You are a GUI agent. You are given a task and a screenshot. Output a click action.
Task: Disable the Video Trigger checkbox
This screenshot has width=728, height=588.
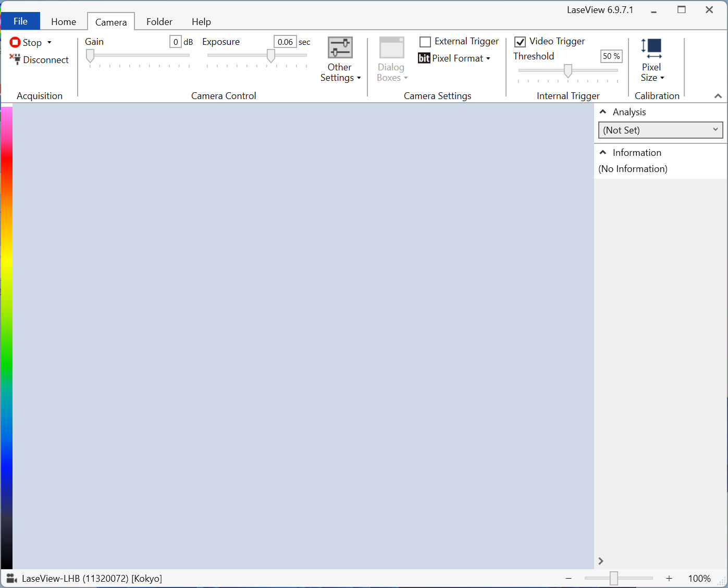pos(520,42)
